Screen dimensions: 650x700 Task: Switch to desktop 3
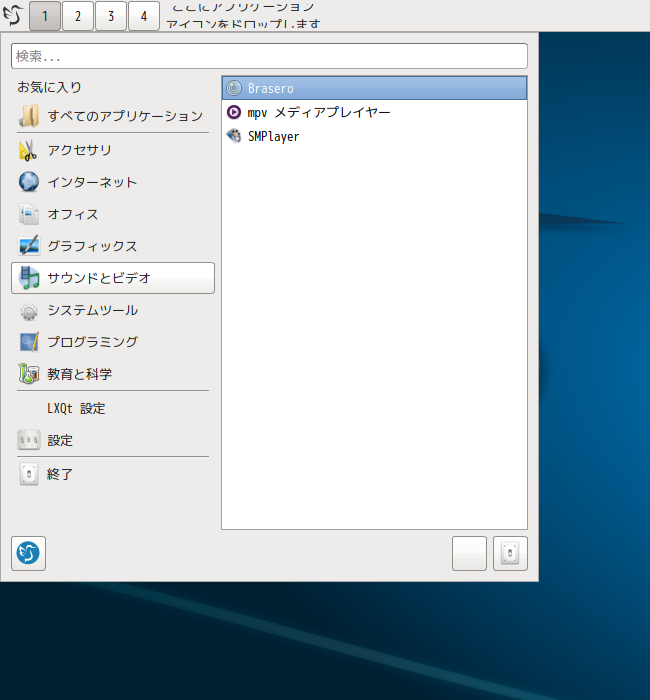tap(111, 16)
